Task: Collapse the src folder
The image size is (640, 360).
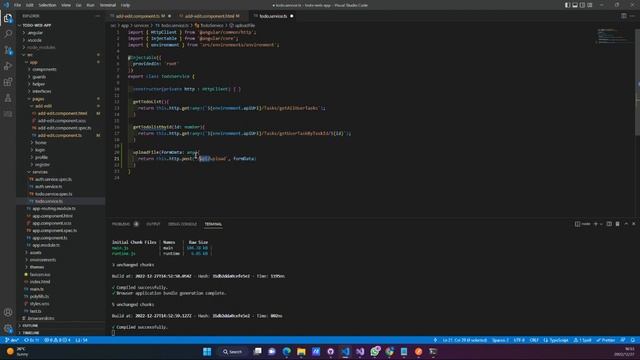Action: 30,55
